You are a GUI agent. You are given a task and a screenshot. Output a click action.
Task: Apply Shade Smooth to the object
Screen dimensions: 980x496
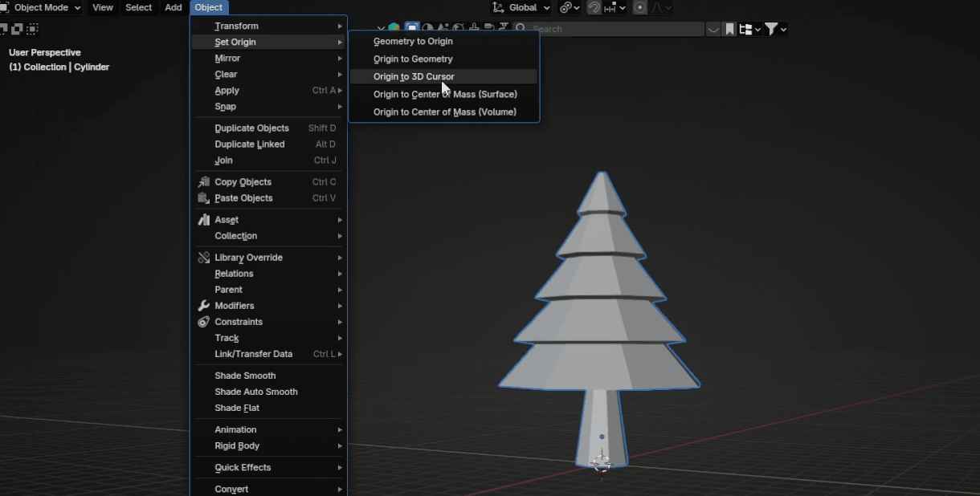245,376
